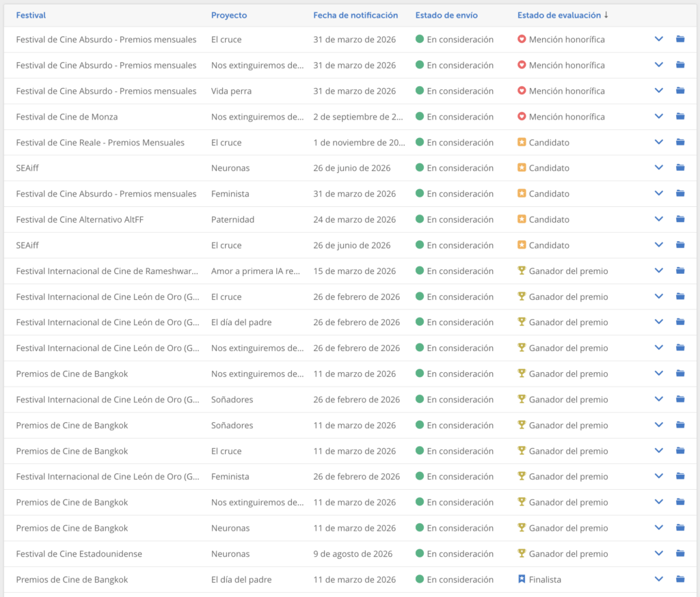Click star icon in the Paternidad row

pyautogui.click(x=522, y=219)
